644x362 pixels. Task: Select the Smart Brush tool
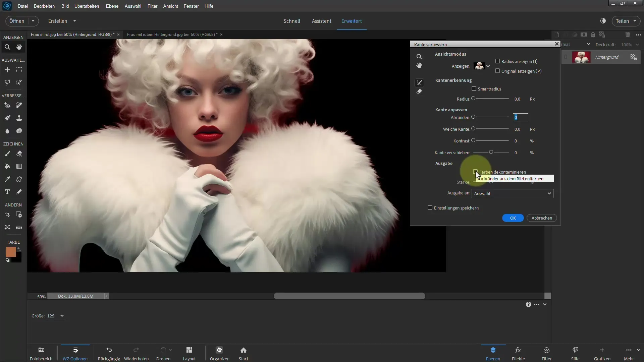[7, 118]
